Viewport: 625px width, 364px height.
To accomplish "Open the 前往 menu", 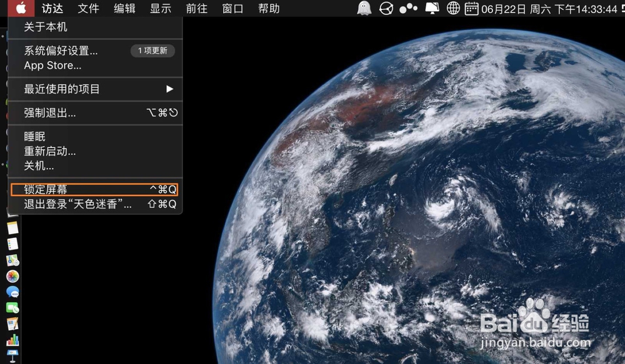I will tap(196, 8).
